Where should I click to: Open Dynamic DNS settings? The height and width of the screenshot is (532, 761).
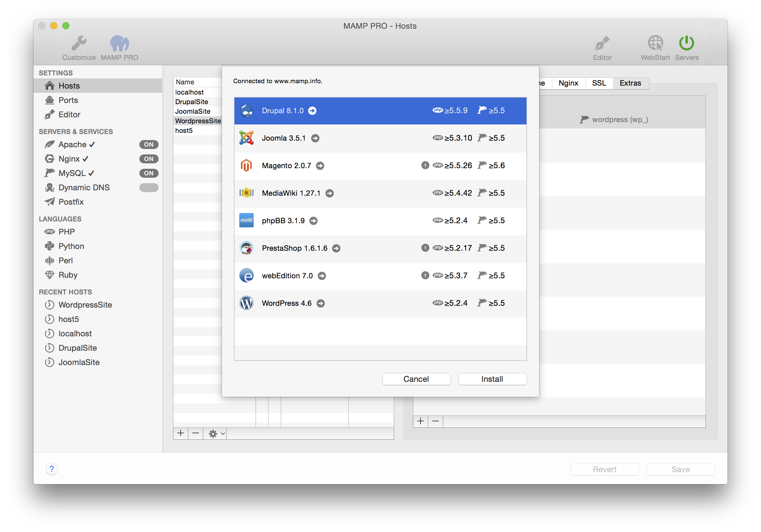click(x=84, y=188)
